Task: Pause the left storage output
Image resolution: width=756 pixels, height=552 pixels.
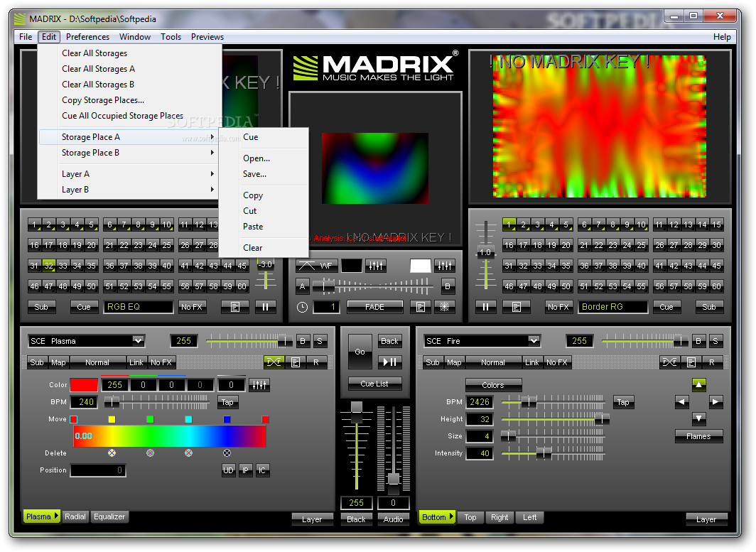Action: 265,307
